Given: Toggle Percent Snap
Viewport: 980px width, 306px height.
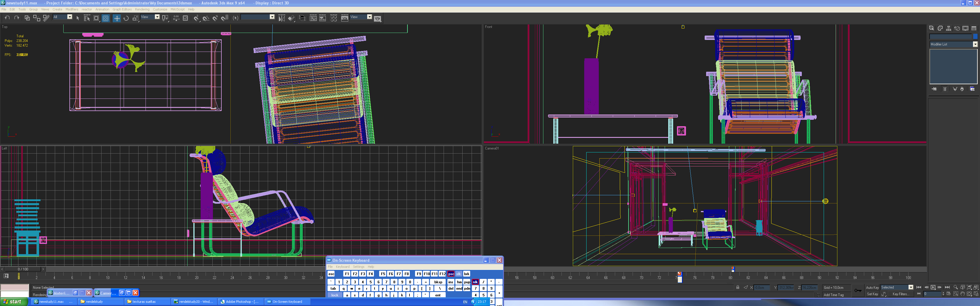Looking at the screenshot, I should [x=215, y=18].
